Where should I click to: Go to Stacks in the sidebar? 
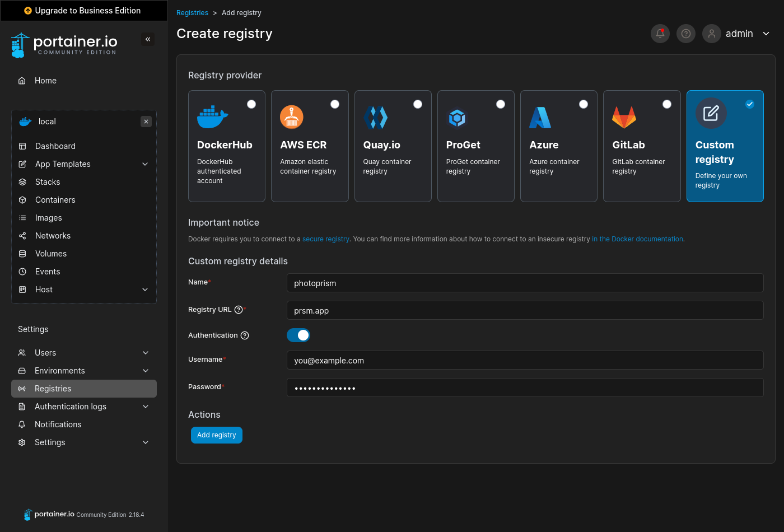click(x=48, y=182)
